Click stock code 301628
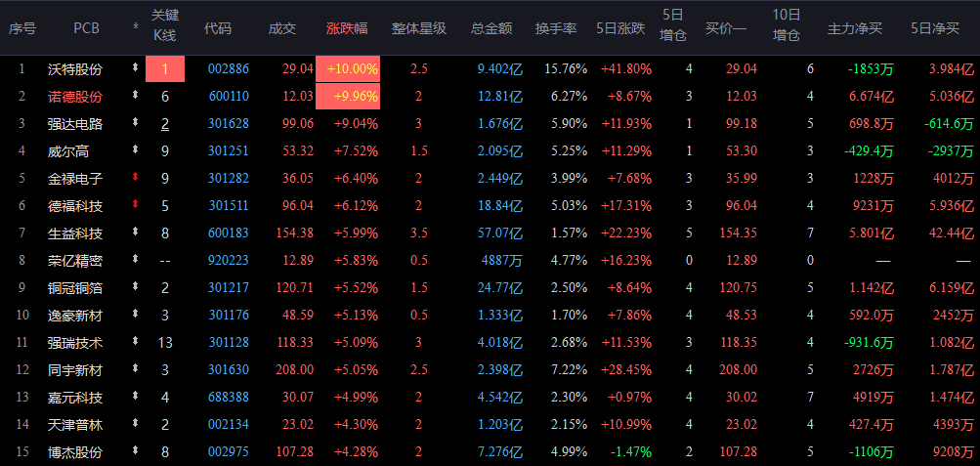This screenshot has height=466, width=980. pos(228,124)
